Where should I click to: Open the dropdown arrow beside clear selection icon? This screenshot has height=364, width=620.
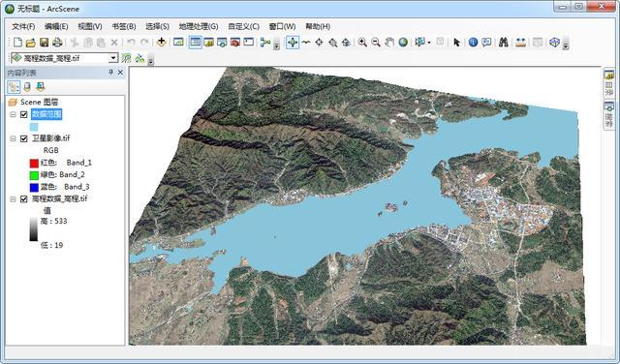(429, 43)
